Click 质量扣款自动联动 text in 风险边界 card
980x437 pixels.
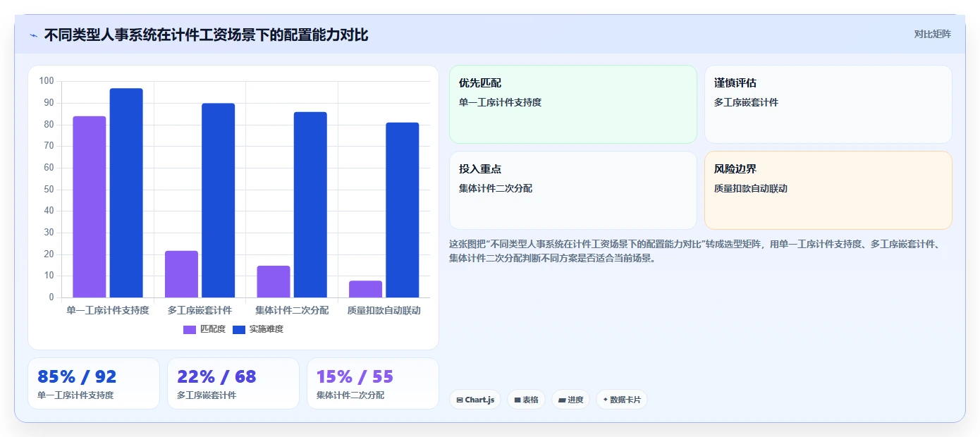750,188
